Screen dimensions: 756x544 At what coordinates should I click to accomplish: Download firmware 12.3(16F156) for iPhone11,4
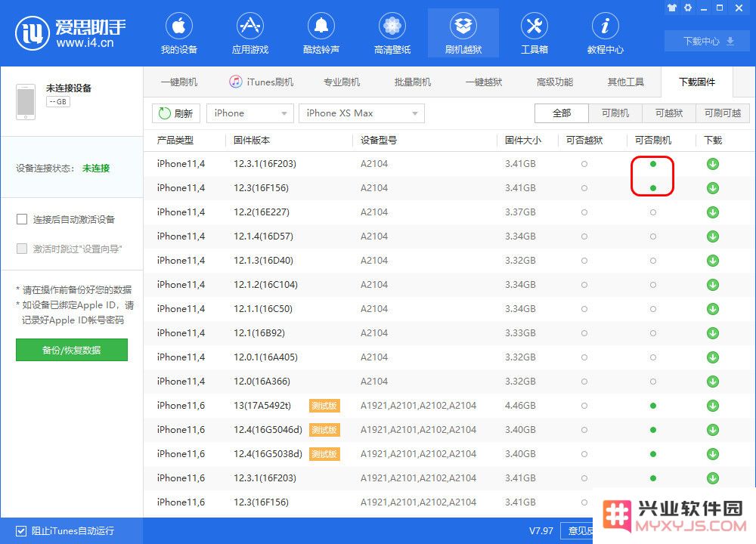713,188
